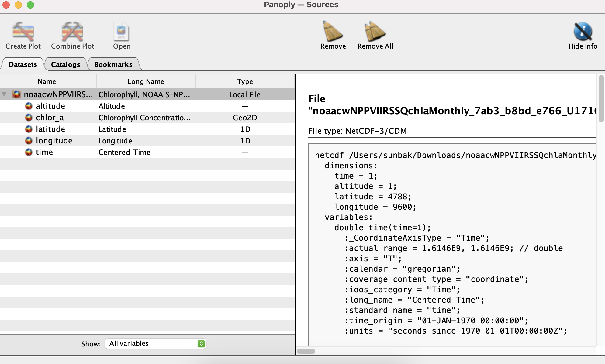This screenshot has height=364, width=605.
Task: Click the green macOS fullscreen window button
Action: 30,5
